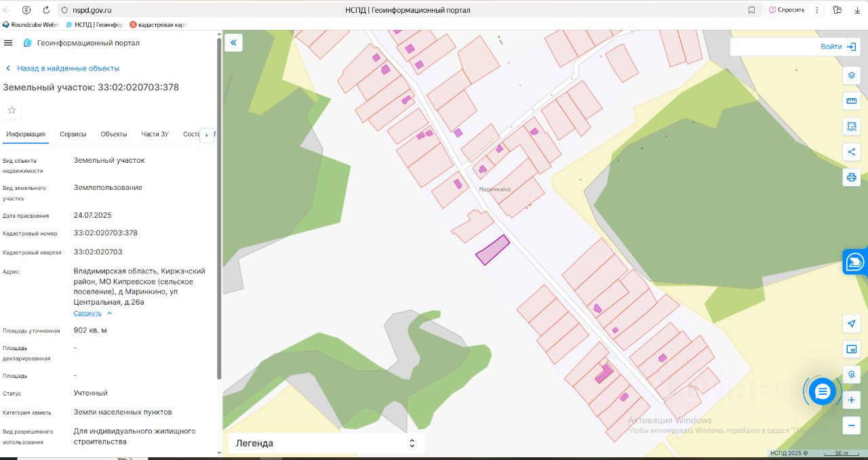Screen dimensions: 868x460
Task: Open the browser downloads icon
Action: (x=857, y=9)
